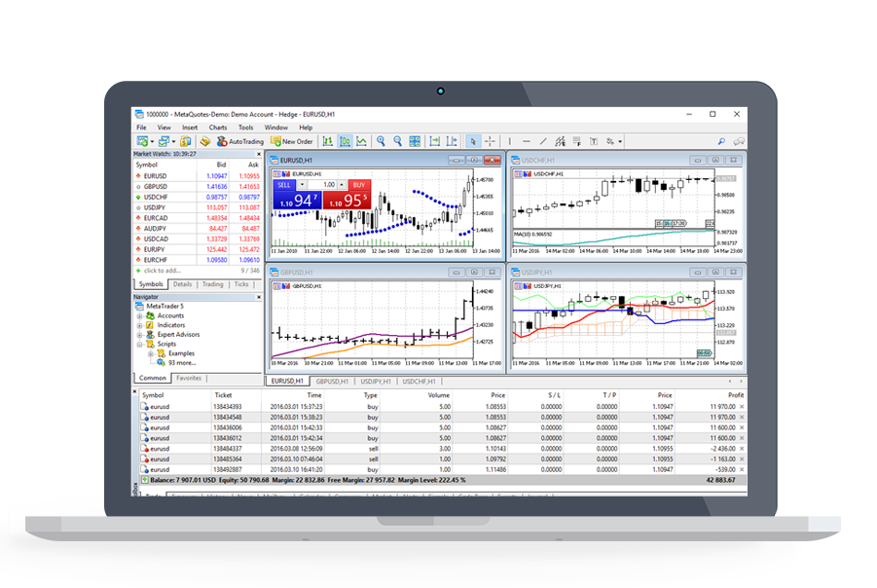Screen dimensions: 877x588
Task: Expand the Accounts node in Navigator
Action: pos(140,315)
